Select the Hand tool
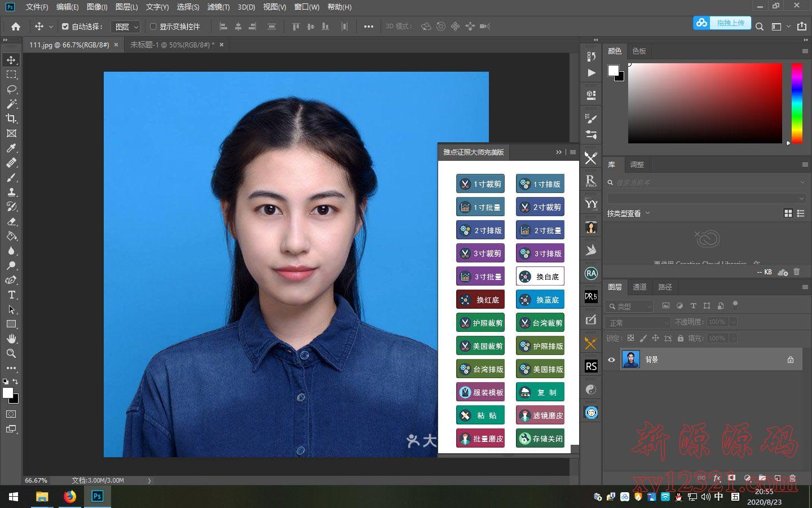Screen dimensions: 812x508 (11, 339)
